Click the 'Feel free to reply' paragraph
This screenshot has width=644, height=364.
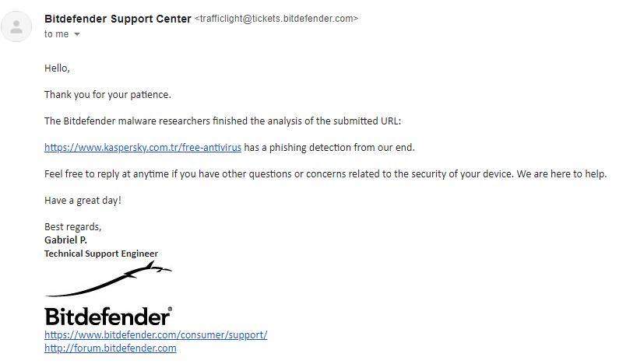tap(326, 173)
